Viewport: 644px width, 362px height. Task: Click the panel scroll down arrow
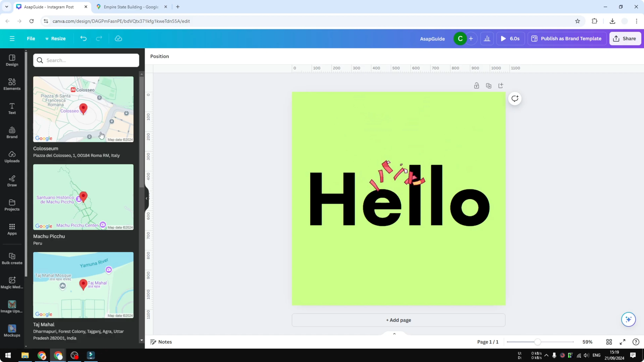tap(142, 340)
